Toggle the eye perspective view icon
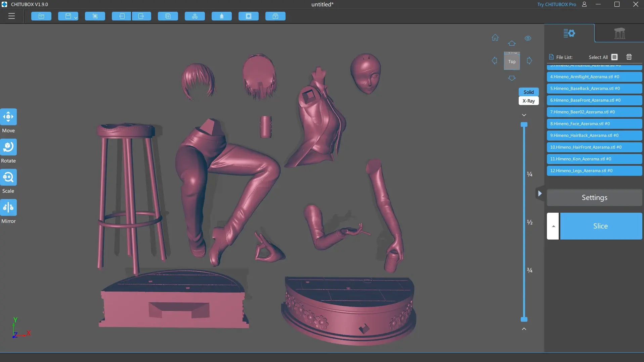Screen dimensions: 644x362 pyautogui.click(x=528, y=38)
